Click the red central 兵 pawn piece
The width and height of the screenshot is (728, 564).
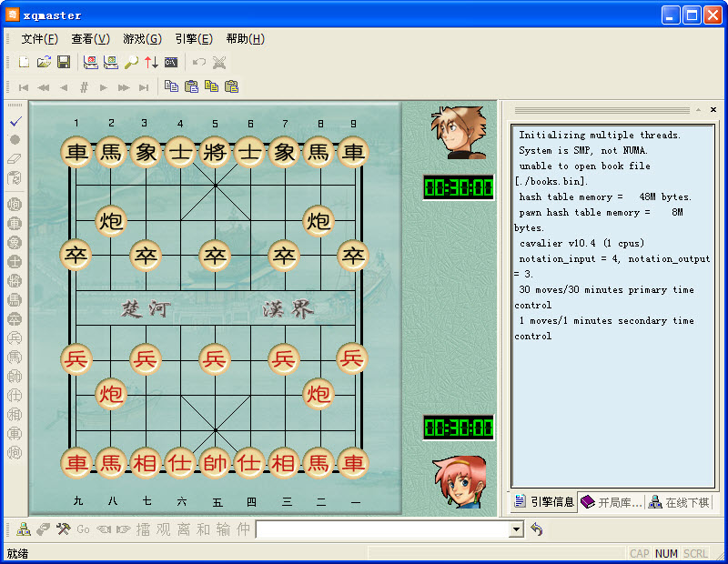(x=215, y=358)
